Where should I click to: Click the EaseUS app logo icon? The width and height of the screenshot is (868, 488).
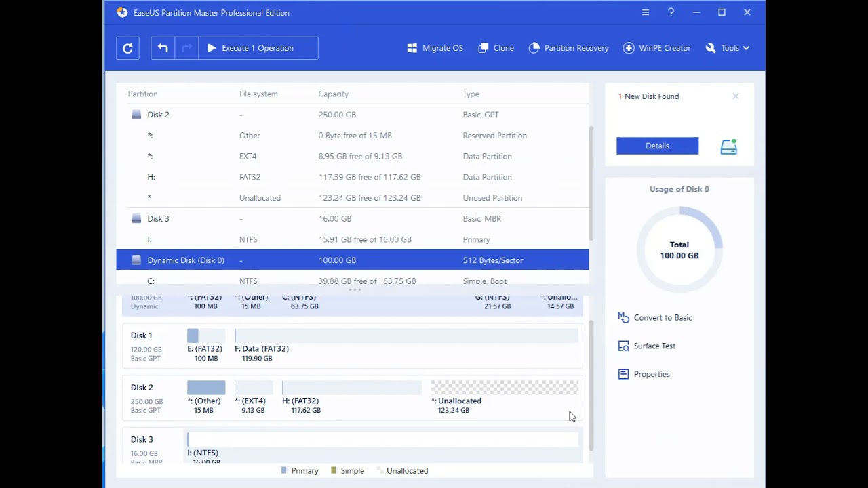tap(121, 12)
